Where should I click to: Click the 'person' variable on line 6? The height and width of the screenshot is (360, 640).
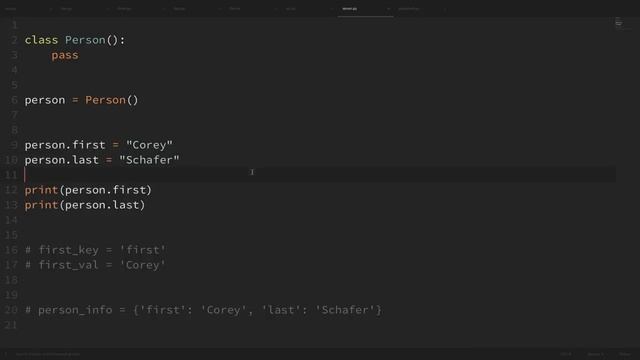(x=44, y=100)
